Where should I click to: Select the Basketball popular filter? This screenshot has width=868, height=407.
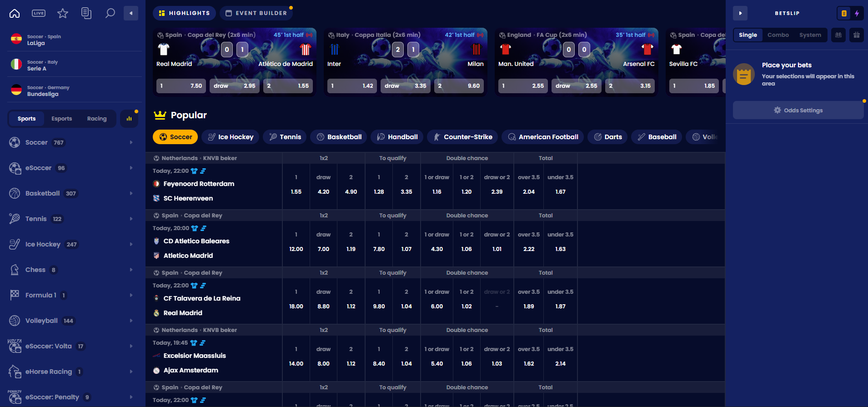coord(339,137)
